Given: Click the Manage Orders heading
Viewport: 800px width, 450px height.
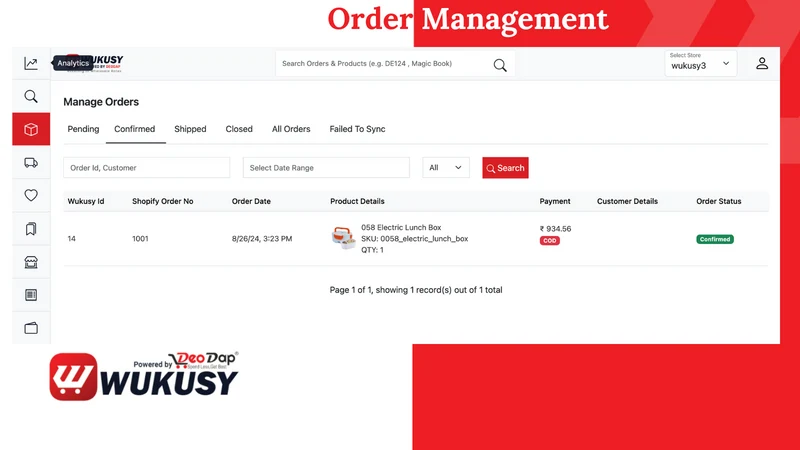Looking at the screenshot, I should [x=101, y=102].
